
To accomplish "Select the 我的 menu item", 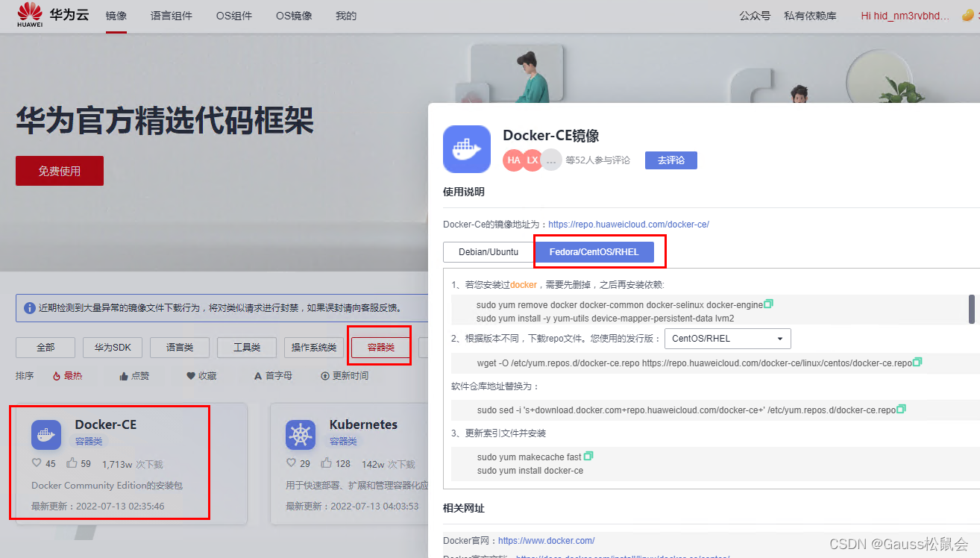I will tap(346, 16).
